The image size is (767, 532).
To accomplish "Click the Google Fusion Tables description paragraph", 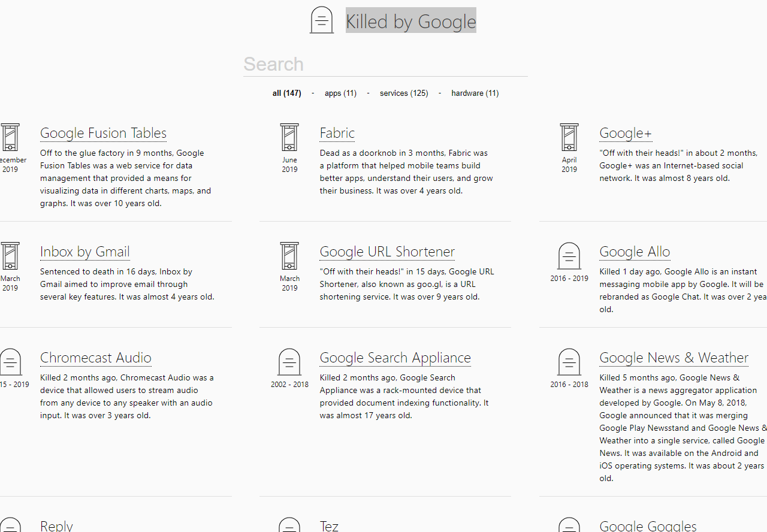I will click(x=126, y=178).
